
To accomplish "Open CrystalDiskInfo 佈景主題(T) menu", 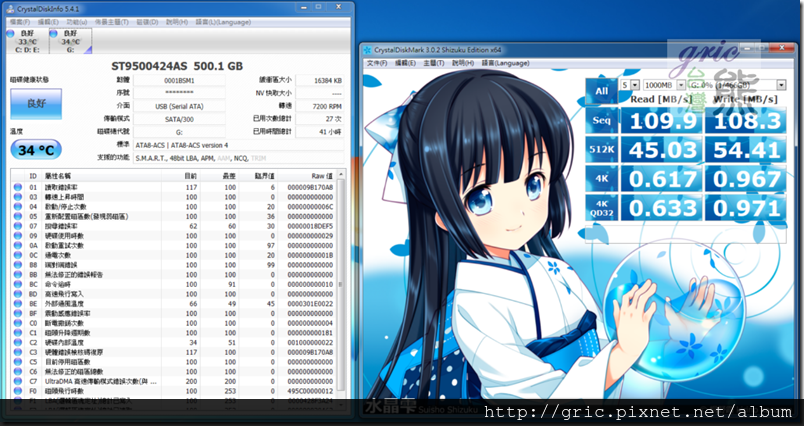I will click(111, 22).
